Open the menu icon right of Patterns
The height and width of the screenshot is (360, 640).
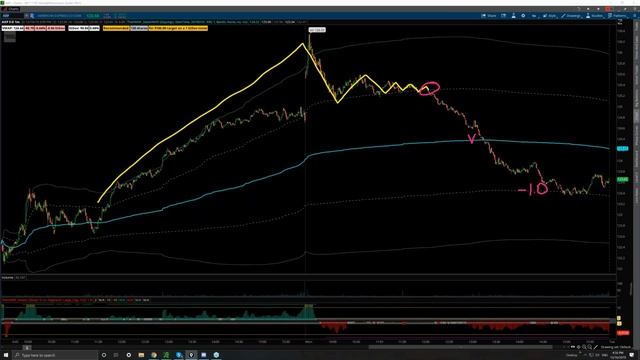pyautogui.click(x=635, y=16)
